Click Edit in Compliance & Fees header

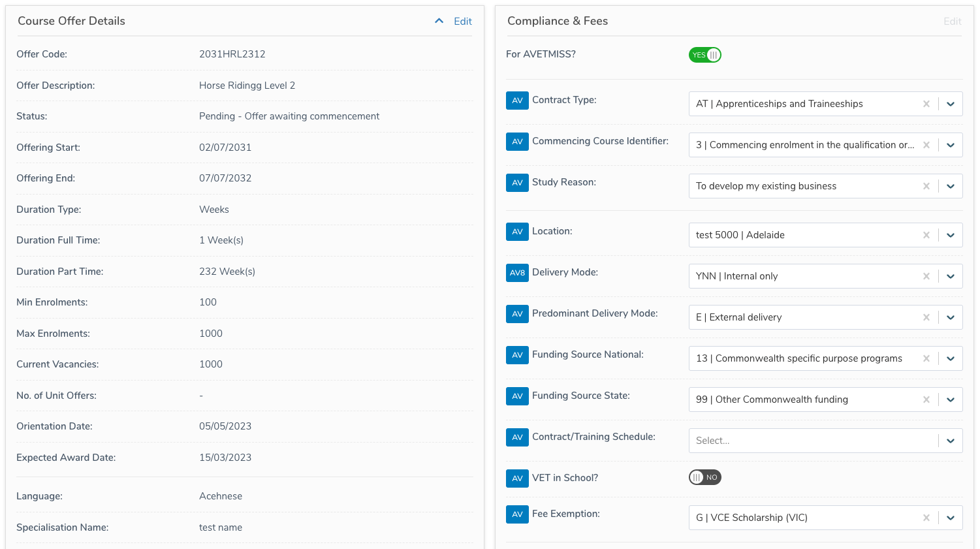pos(953,21)
